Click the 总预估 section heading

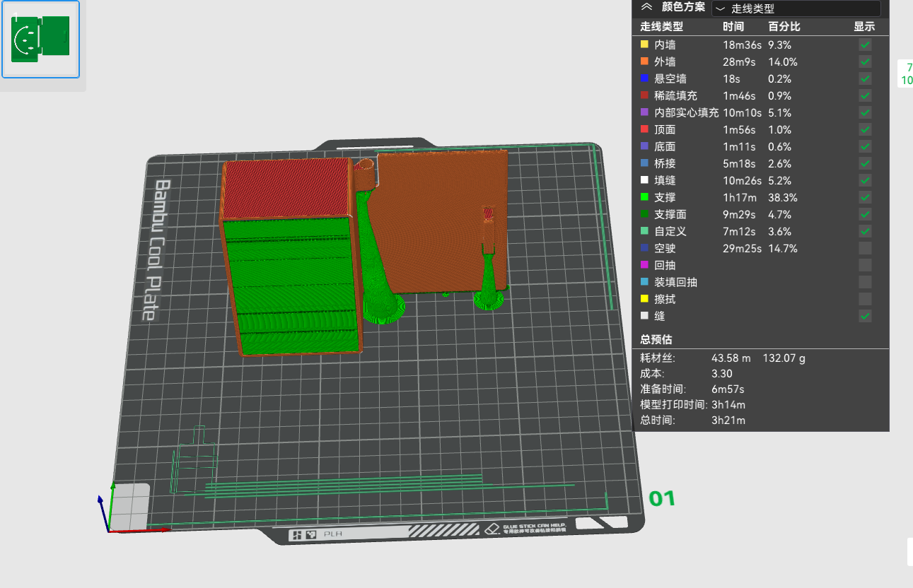point(656,339)
